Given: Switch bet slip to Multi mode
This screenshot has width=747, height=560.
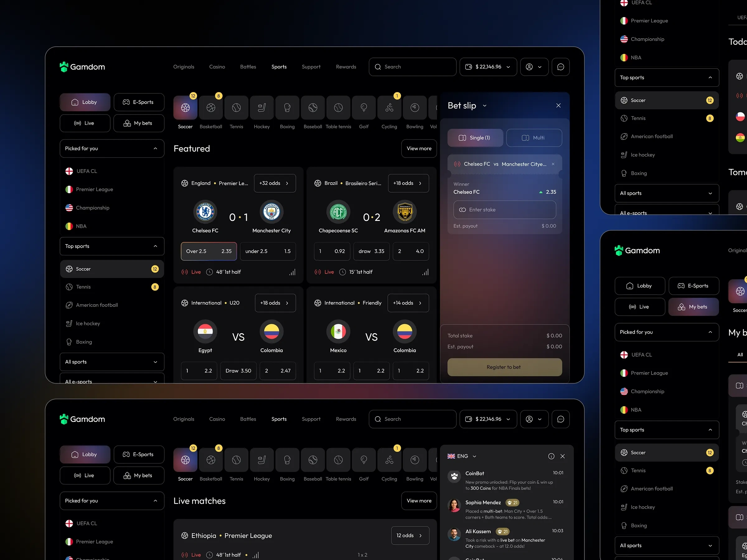Looking at the screenshot, I should [534, 138].
